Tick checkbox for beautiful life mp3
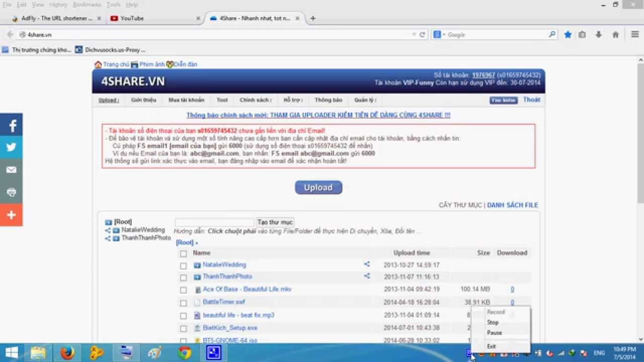Viewport: 644px width, 362px height. tap(184, 316)
